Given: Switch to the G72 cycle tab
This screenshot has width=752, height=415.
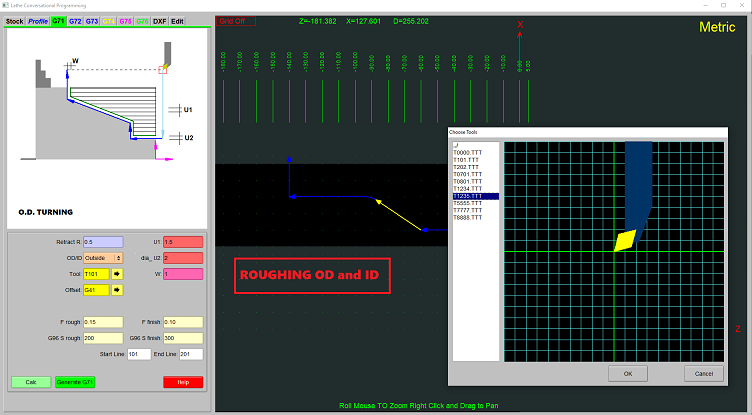Looking at the screenshot, I should 75,21.
